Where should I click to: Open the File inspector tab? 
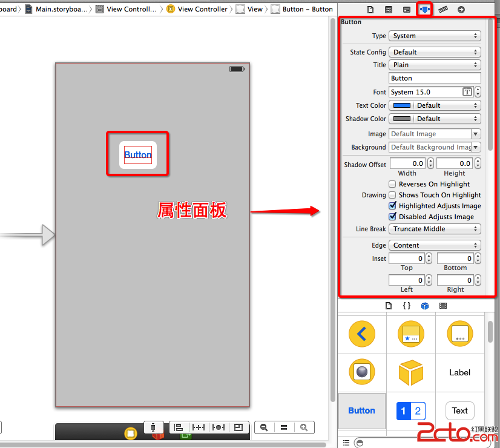coord(370,10)
